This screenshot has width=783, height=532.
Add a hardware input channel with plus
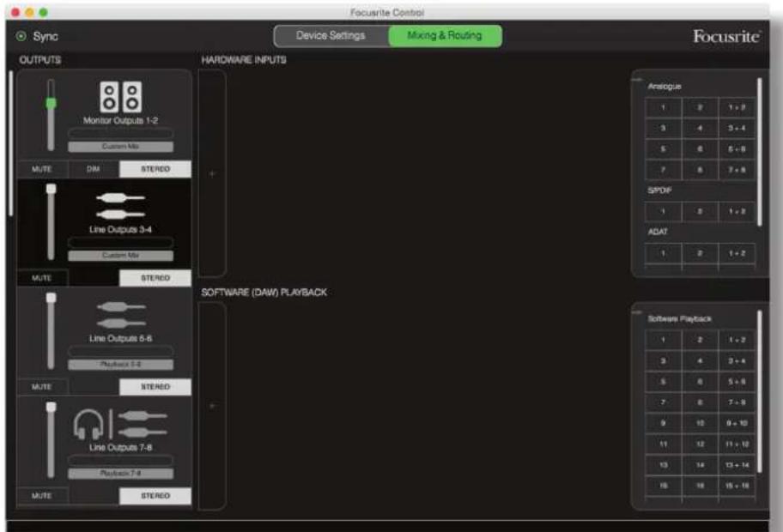212,173
